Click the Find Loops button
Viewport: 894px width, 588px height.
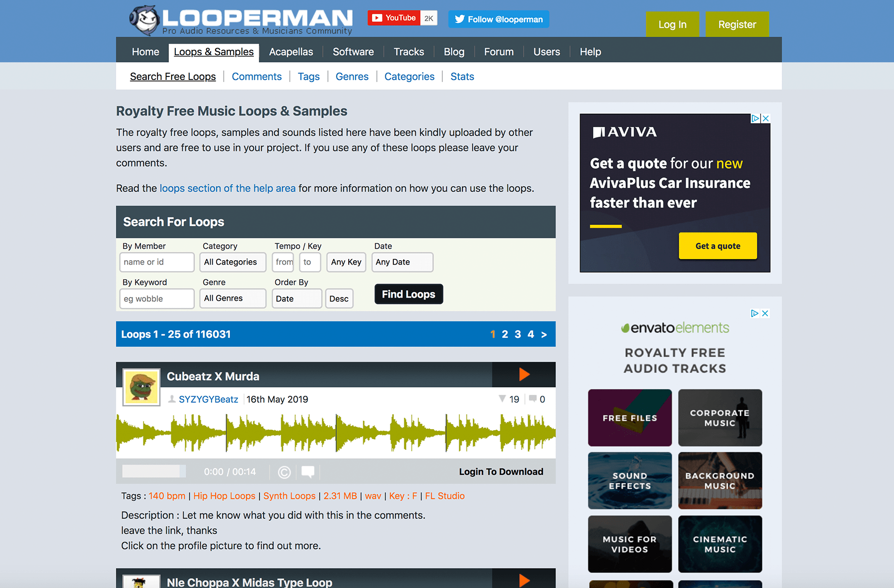pos(409,294)
